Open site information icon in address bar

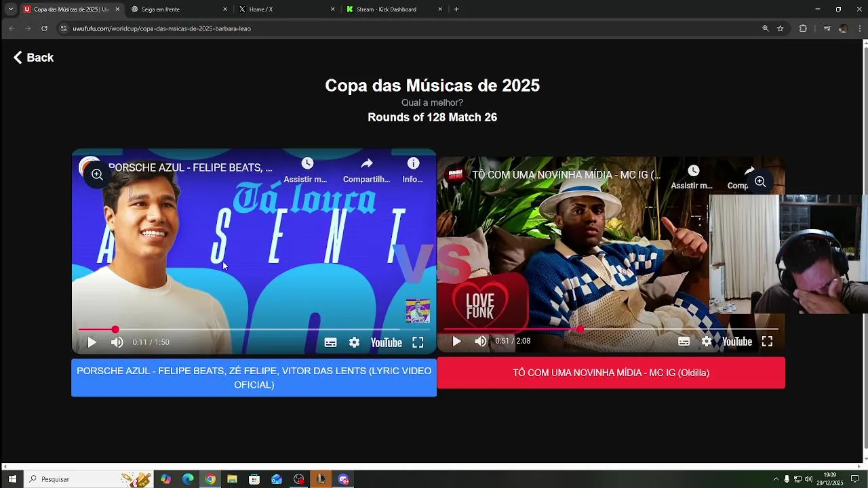(64, 28)
